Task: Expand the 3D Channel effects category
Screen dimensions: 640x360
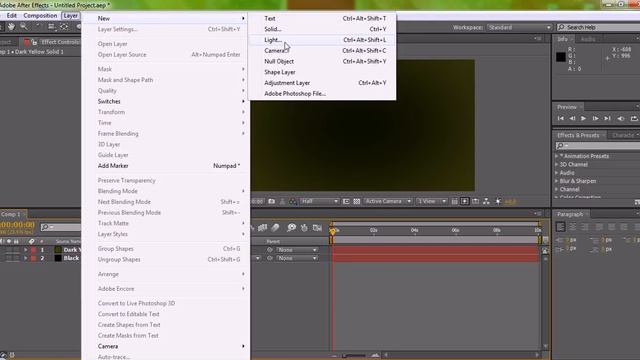Action: [557, 164]
